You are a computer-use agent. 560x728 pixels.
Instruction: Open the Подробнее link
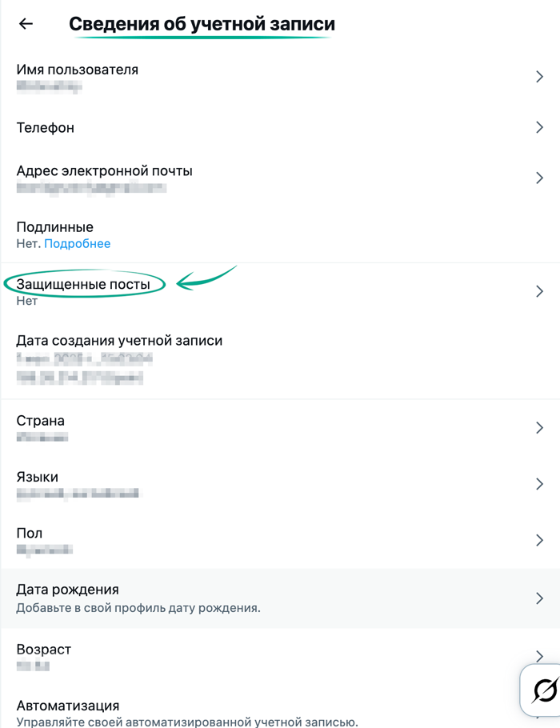pos(77,243)
